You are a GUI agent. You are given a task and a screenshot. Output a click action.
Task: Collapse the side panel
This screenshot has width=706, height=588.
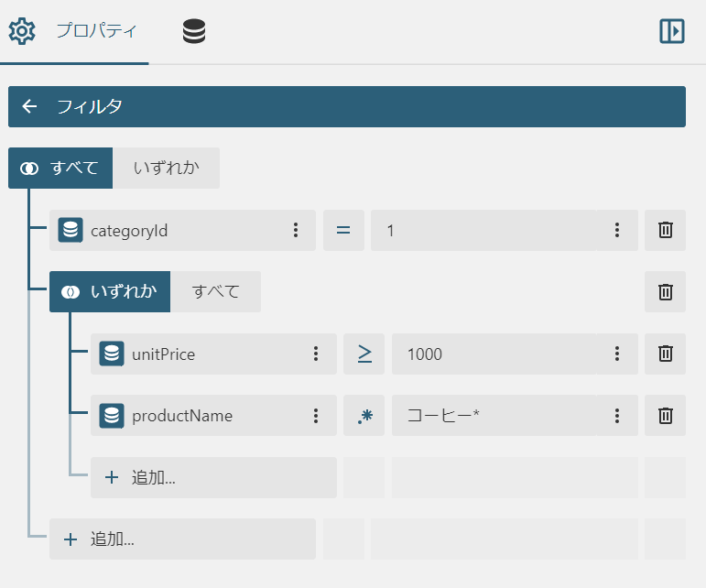coord(672,31)
